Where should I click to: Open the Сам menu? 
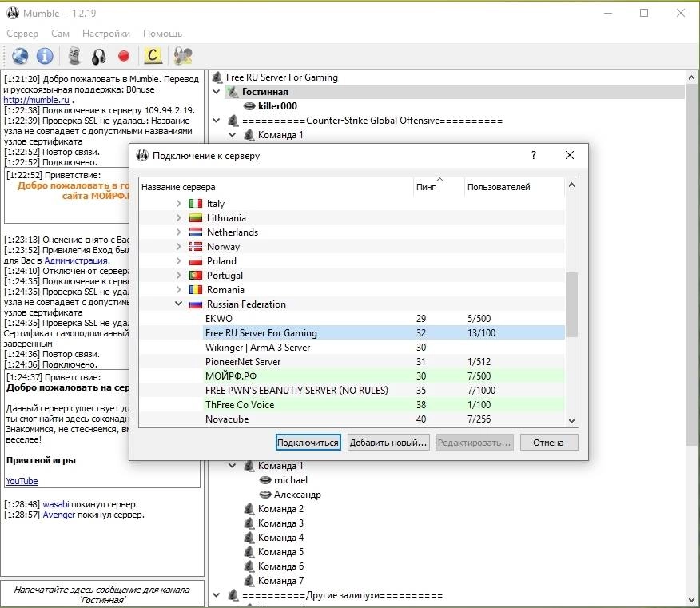pos(60,34)
